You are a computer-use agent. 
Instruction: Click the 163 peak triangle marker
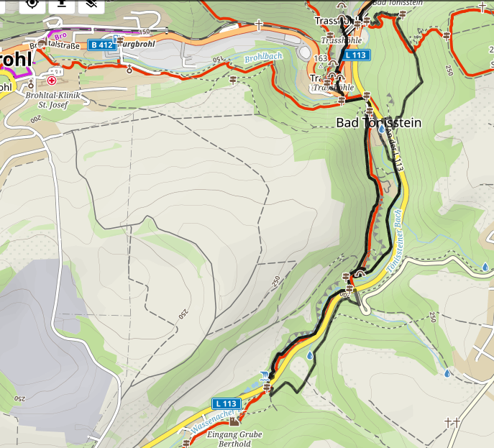(321, 66)
